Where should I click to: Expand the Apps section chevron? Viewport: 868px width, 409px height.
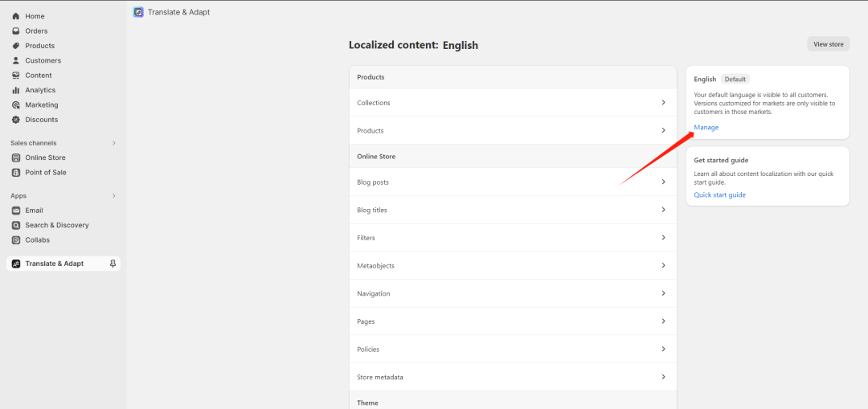click(x=114, y=195)
